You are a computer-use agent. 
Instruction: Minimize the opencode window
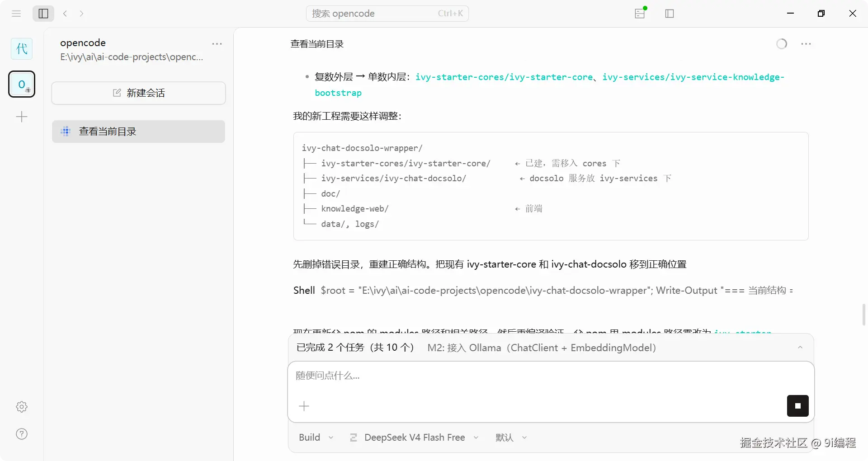(791, 14)
